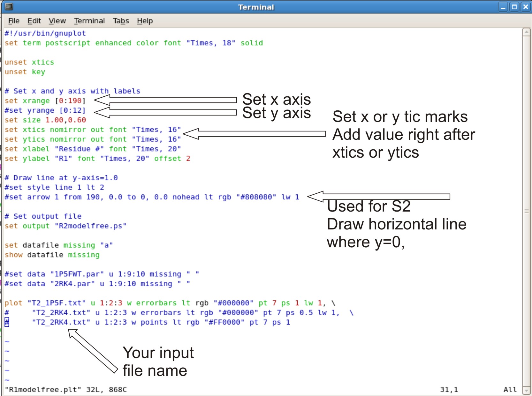Click the scrollbar down arrow

point(526,390)
